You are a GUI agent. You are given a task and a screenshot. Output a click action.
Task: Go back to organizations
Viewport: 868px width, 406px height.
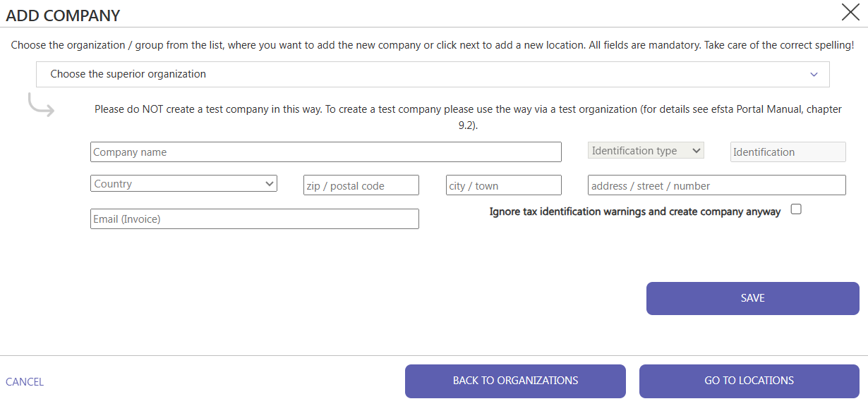pos(515,381)
